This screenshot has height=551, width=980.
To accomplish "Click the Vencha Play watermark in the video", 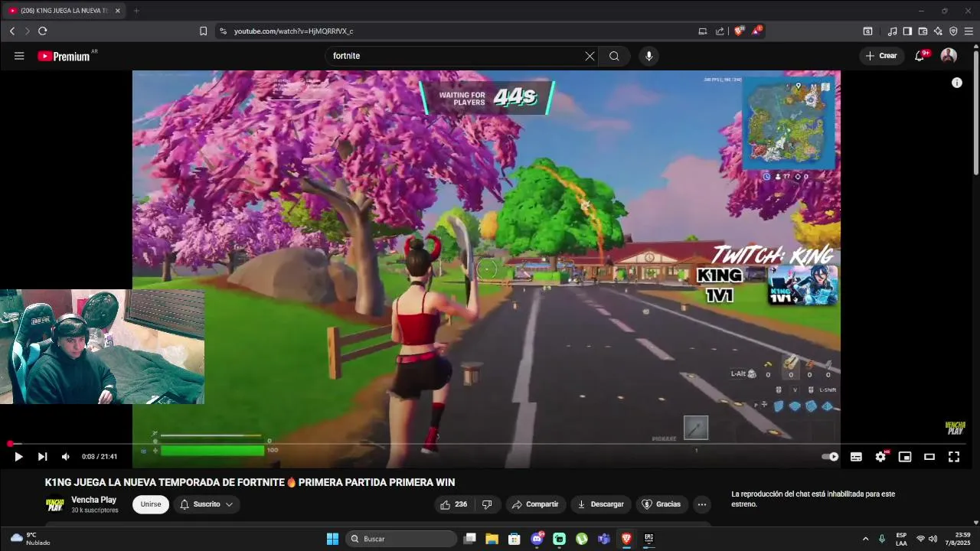I will coord(955,428).
